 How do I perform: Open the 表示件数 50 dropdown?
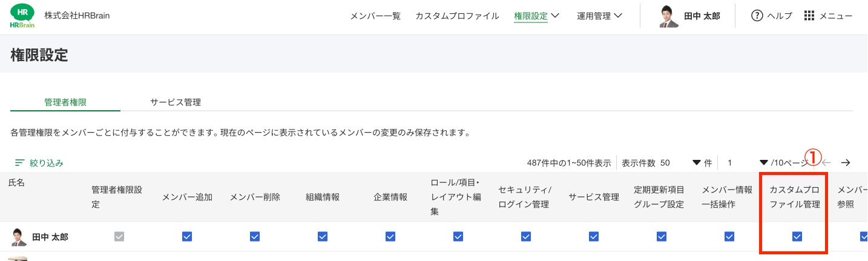click(696, 163)
